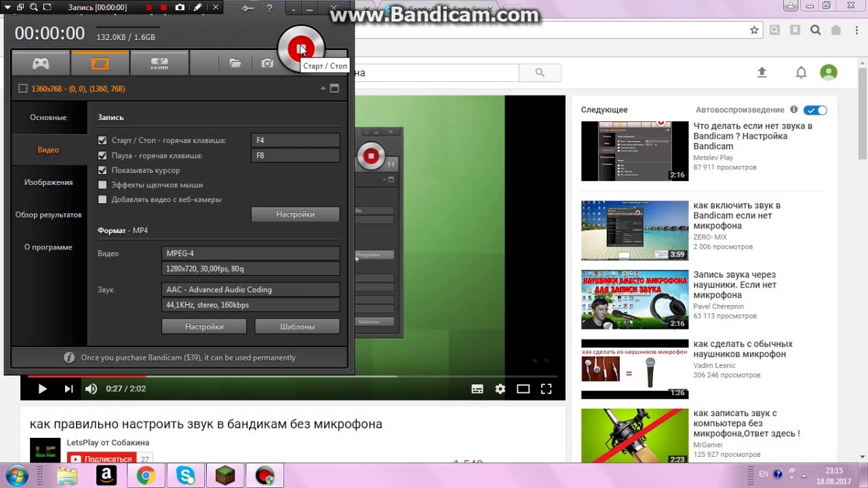Image resolution: width=868 pixels, height=488 pixels.
Task: Open the О программе section
Action: click(x=48, y=247)
